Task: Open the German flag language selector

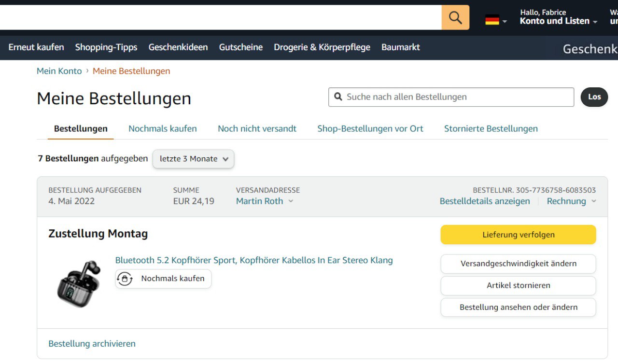Action: coord(495,20)
